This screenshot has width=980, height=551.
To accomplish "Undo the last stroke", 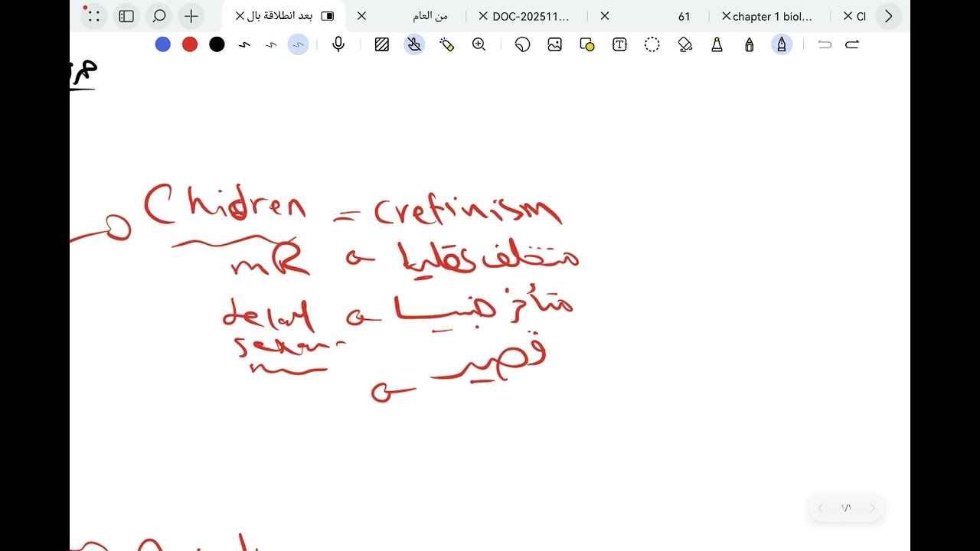I will pyautogui.click(x=825, y=44).
